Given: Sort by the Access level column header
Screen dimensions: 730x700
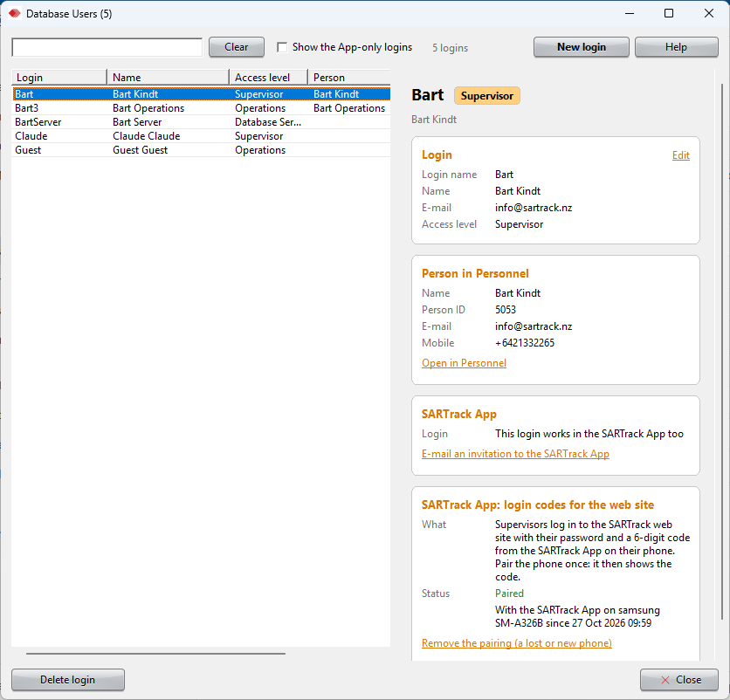Looking at the screenshot, I should coord(269,78).
